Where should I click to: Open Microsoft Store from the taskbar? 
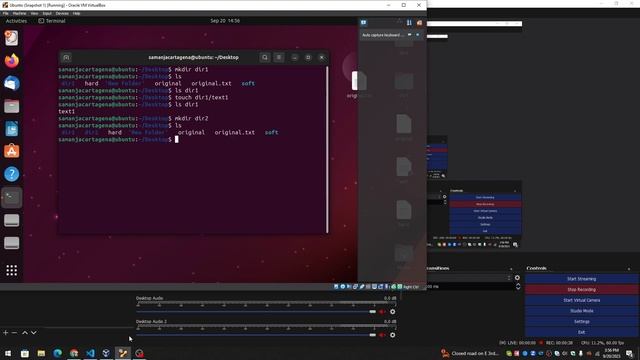[24, 353]
